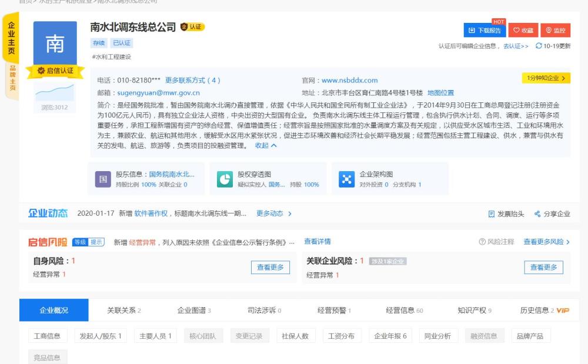588x364 pixels.
Task: Open shareholder link 国务院南水北...
Action: click(x=172, y=174)
